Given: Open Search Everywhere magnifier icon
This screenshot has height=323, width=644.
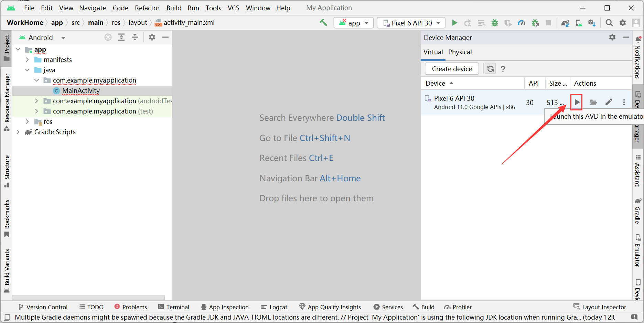Looking at the screenshot, I should 609,23.
